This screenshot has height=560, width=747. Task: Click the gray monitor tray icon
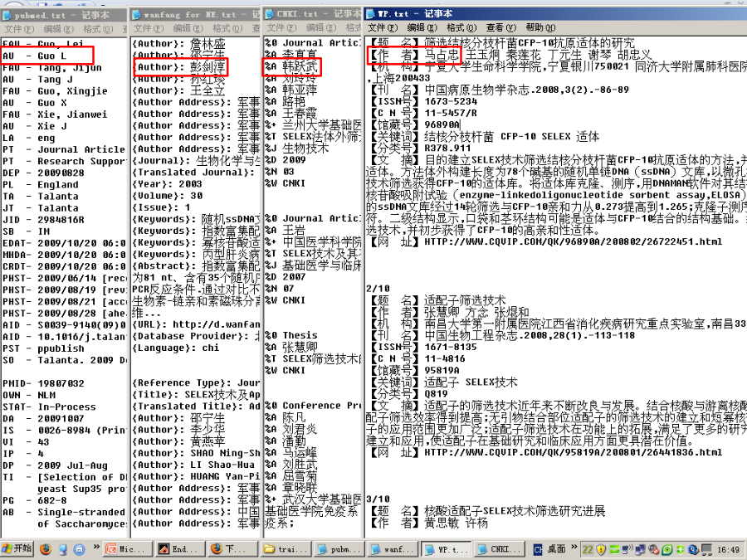[706, 550]
